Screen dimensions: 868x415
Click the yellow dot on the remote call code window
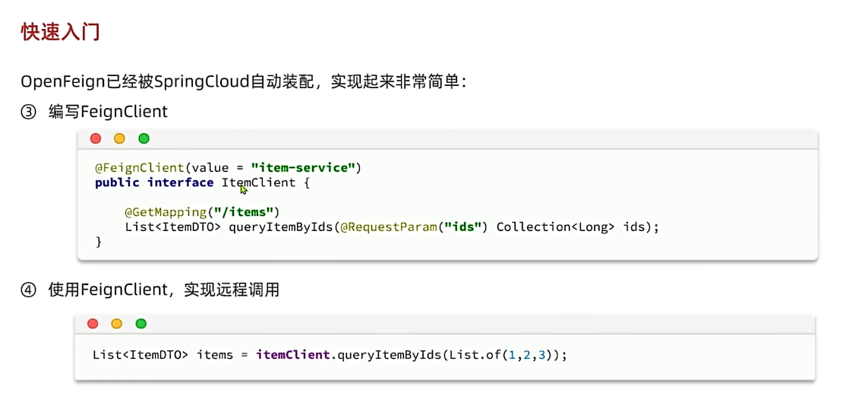[116, 323]
